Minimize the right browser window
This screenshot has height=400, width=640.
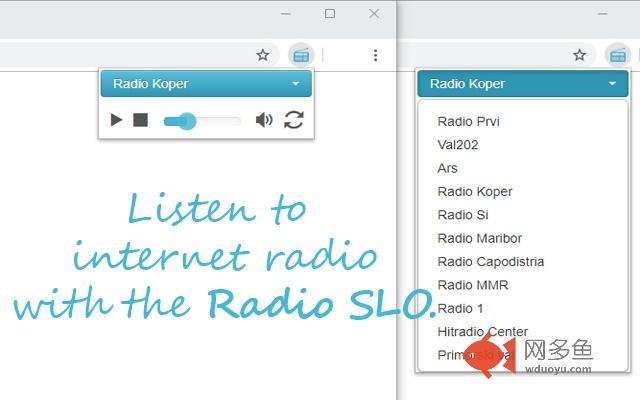coord(602,14)
